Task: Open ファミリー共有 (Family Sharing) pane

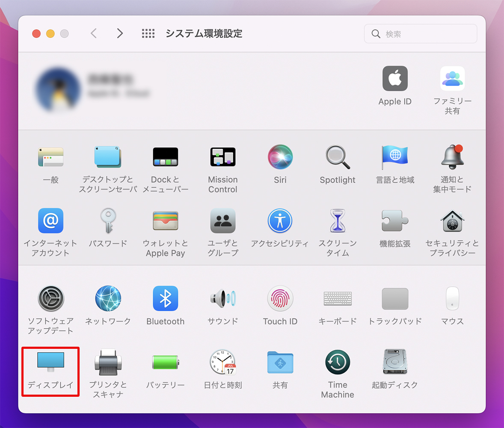Action: pyautogui.click(x=452, y=79)
